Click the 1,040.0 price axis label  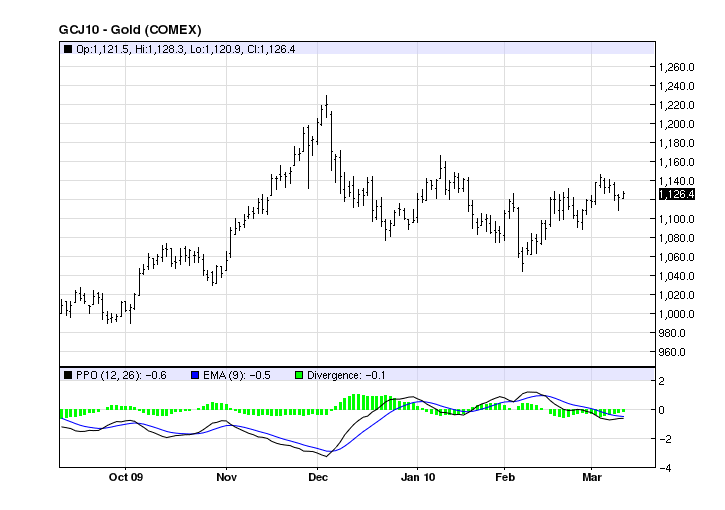click(x=676, y=276)
